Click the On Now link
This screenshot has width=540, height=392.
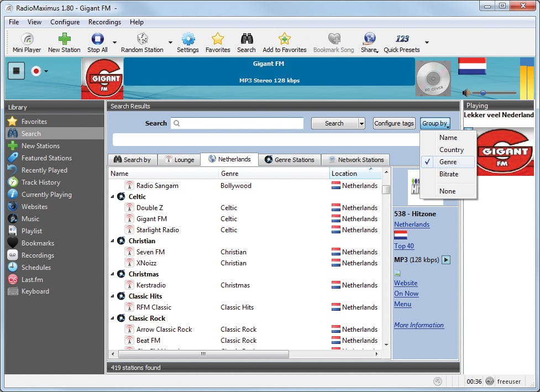coord(406,294)
